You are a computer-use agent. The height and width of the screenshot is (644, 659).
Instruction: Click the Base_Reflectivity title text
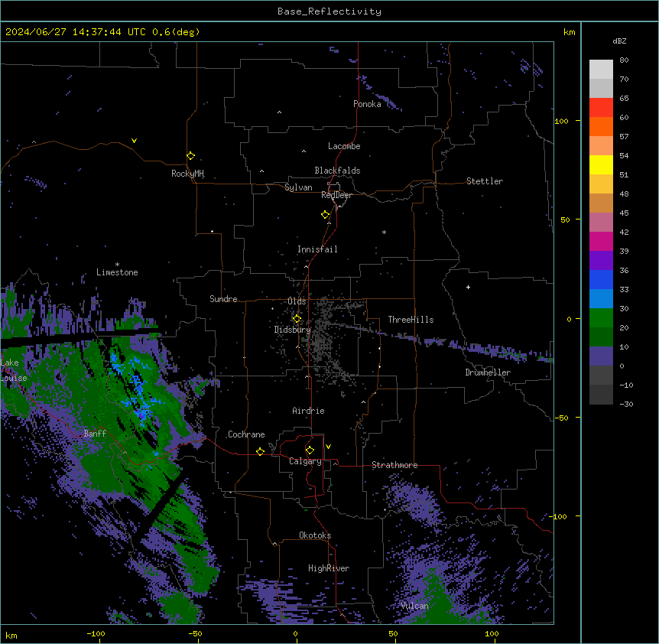coord(329,11)
